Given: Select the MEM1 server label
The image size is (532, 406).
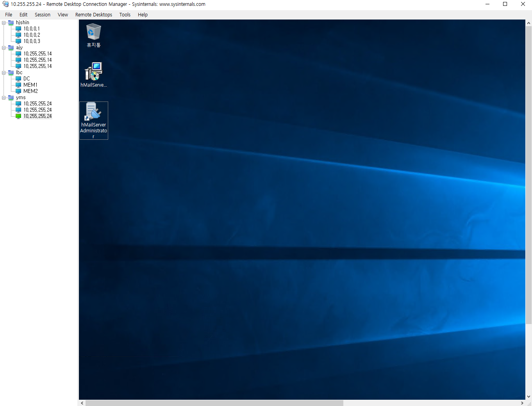Looking at the screenshot, I should tap(30, 85).
